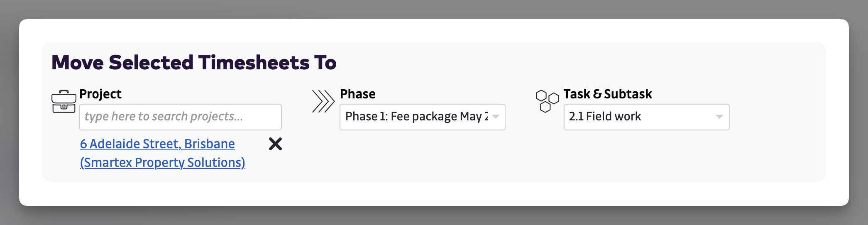
Task: Open the 6 Adelaide Street, Brisbane link
Action: point(157,144)
